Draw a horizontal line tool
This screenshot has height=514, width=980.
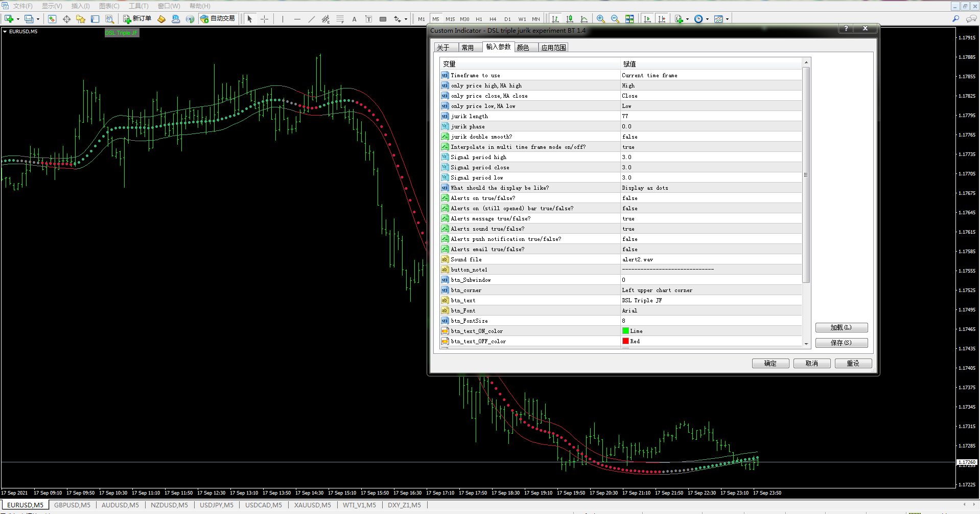(297, 19)
